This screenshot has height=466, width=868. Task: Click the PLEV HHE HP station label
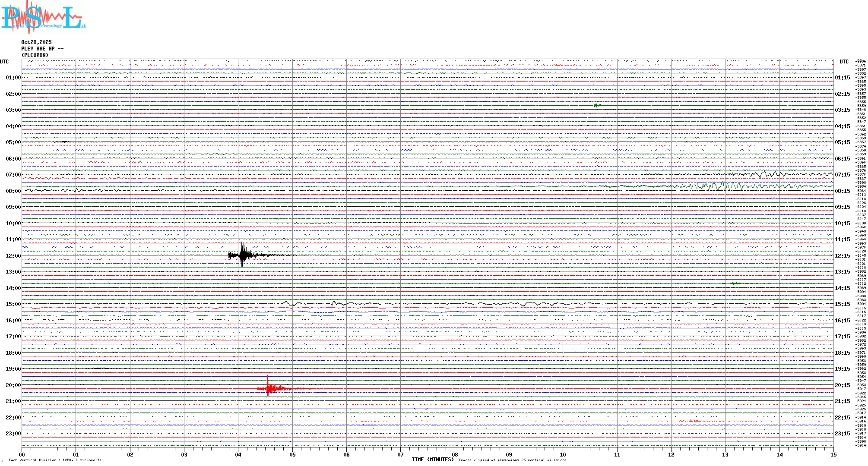(42, 49)
